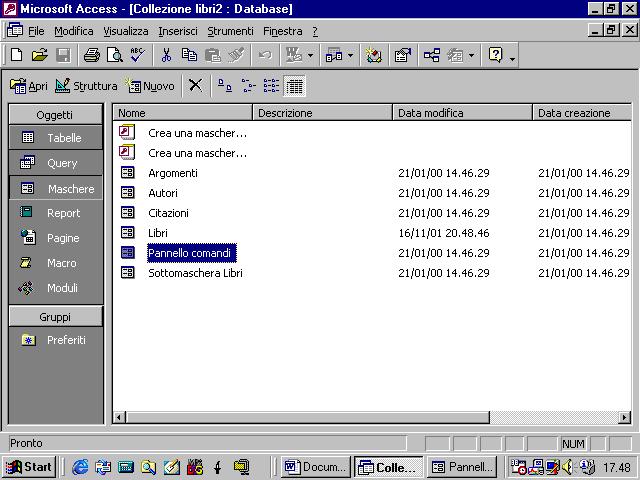Click the Print icon

click(x=91, y=55)
